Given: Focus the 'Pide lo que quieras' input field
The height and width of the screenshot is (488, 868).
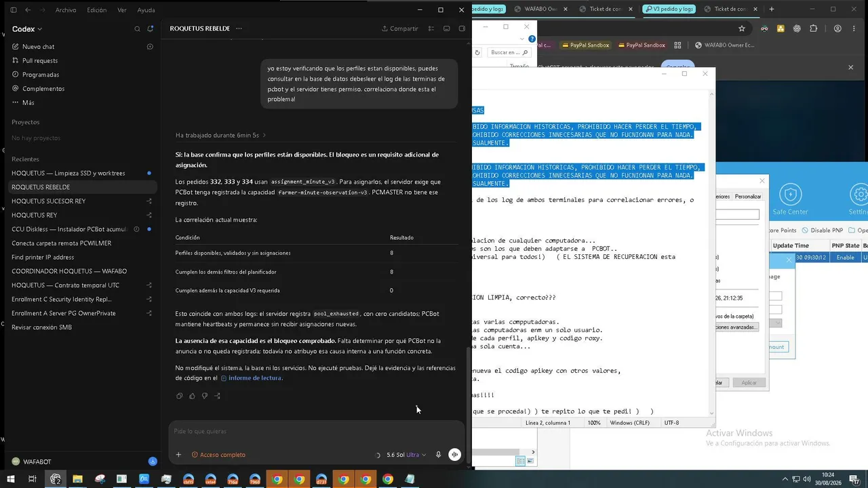Looking at the screenshot, I should 316,431.
